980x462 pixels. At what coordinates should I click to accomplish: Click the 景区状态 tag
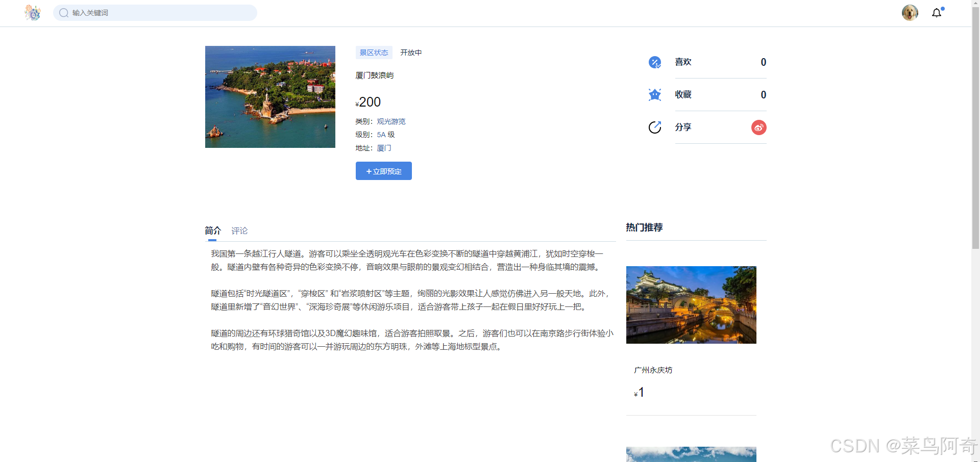(374, 53)
